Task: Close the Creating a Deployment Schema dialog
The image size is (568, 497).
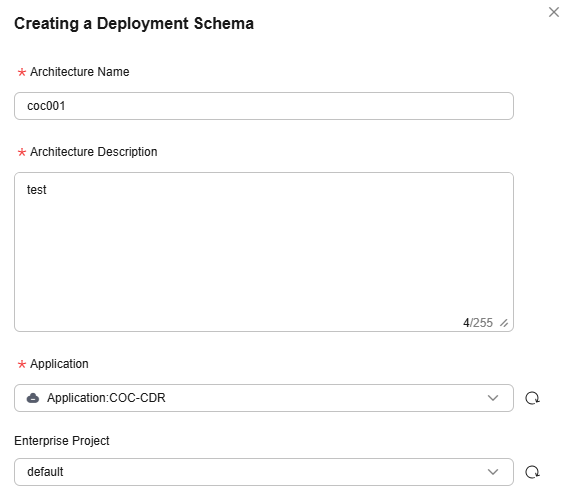Action: 554,12
